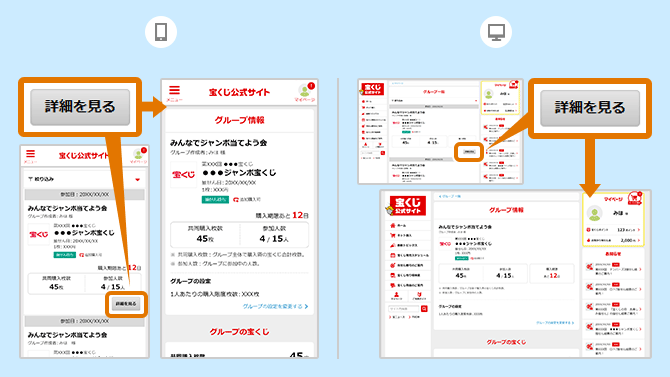Expand the 絞り込み filter dropdown on the mobile list
Screen dimensions: 670x377
coord(138,180)
